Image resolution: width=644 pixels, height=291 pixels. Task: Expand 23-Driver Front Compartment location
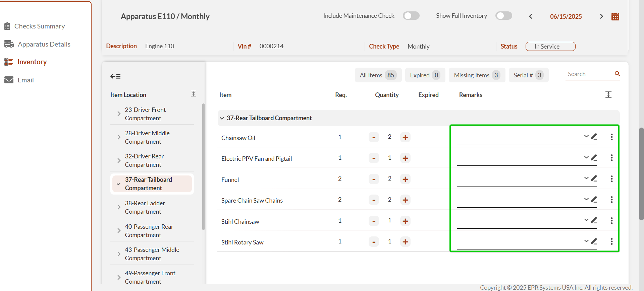point(119,114)
